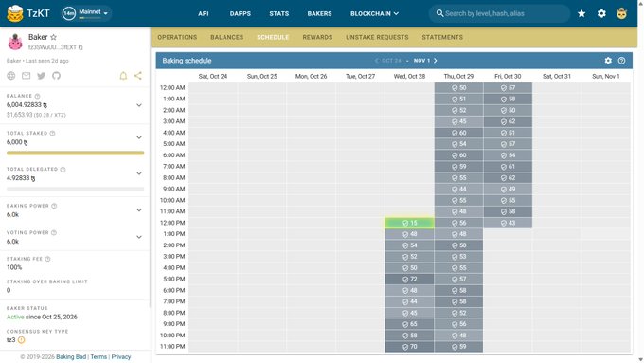
Task: Open the Privacy link
Action: pyautogui.click(x=121, y=356)
